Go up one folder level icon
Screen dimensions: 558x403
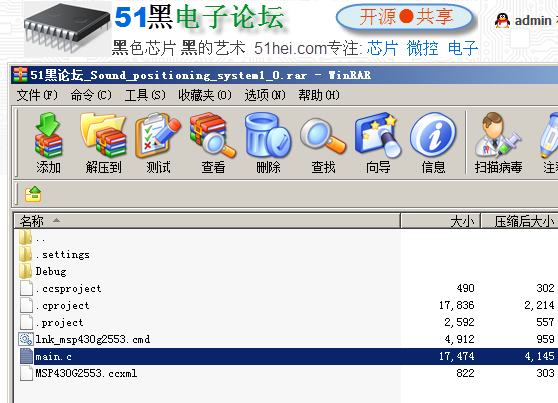(33, 194)
